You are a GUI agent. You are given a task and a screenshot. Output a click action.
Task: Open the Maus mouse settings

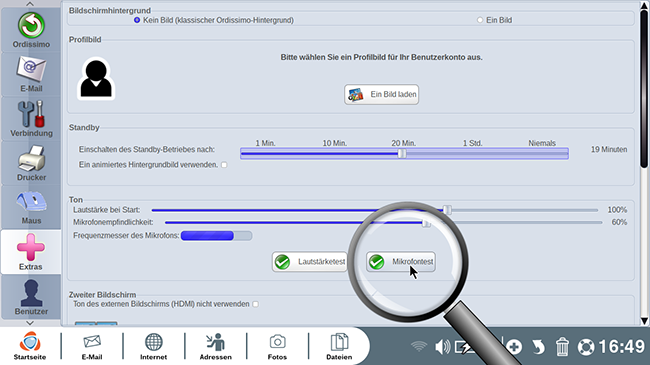(x=31, y=207)
